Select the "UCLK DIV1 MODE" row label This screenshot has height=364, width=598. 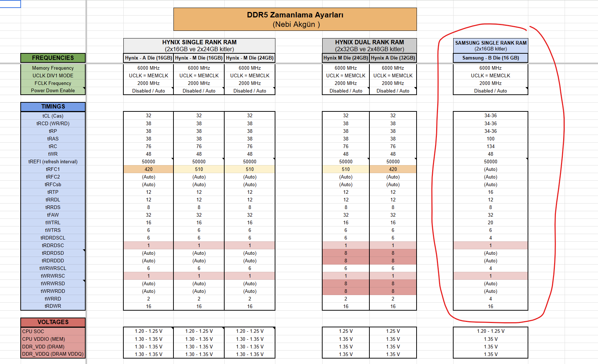point(53,75)
